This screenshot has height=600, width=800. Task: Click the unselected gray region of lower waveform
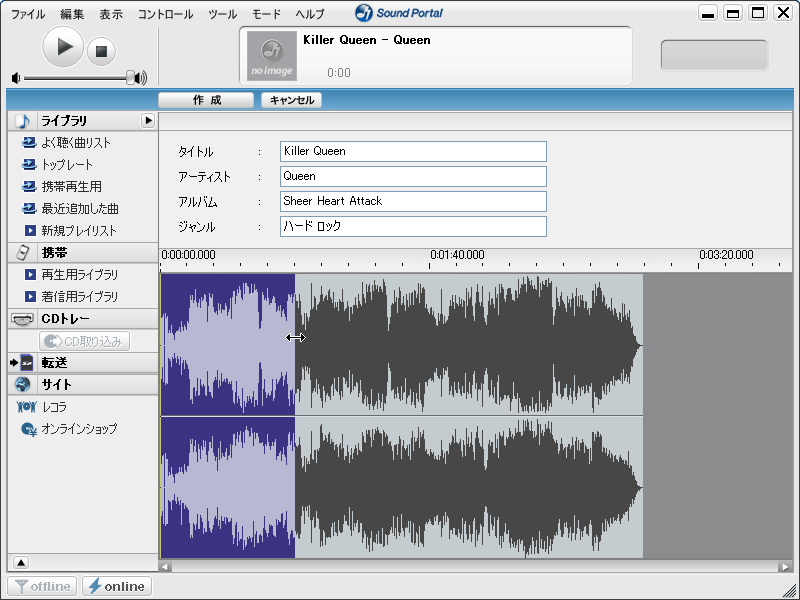click(469, 487)
